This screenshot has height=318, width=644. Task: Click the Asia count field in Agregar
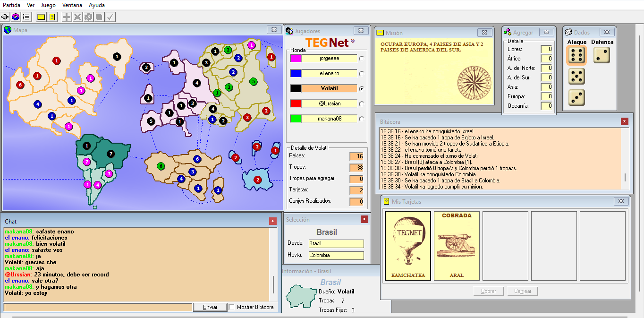coord(547,87)
